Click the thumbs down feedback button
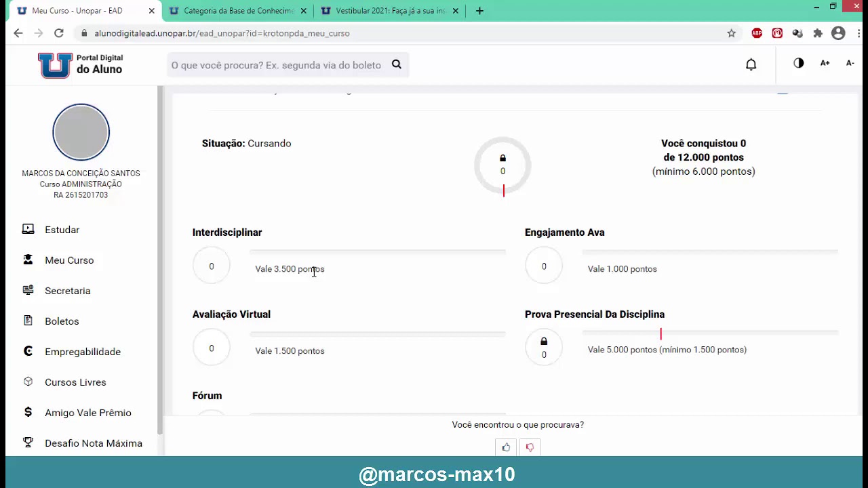The image size is (868, 488). tap(530, 447)
